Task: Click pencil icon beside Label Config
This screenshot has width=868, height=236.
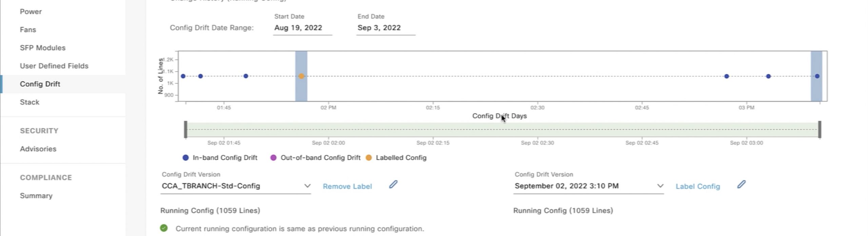Action: coord(741,184)
